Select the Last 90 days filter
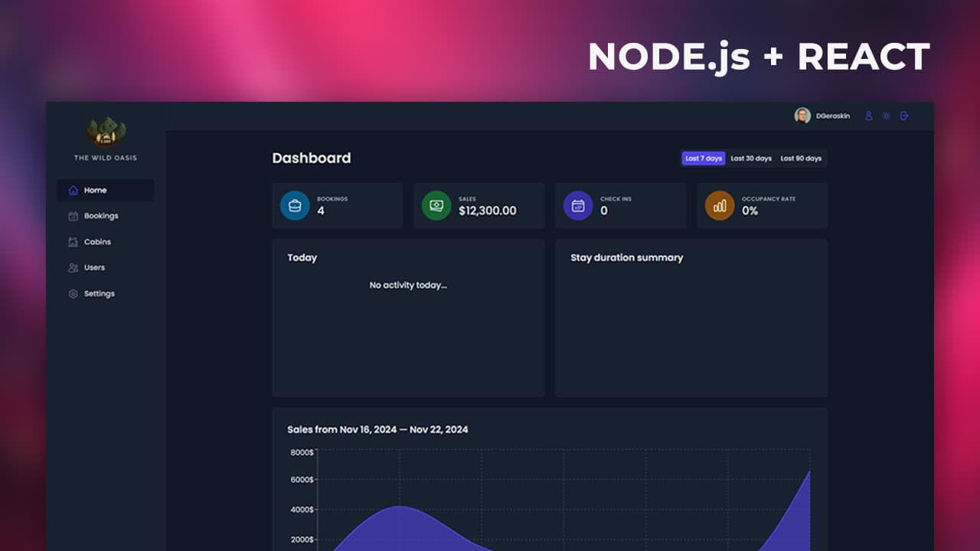980x551 pixels. (801, 158)
